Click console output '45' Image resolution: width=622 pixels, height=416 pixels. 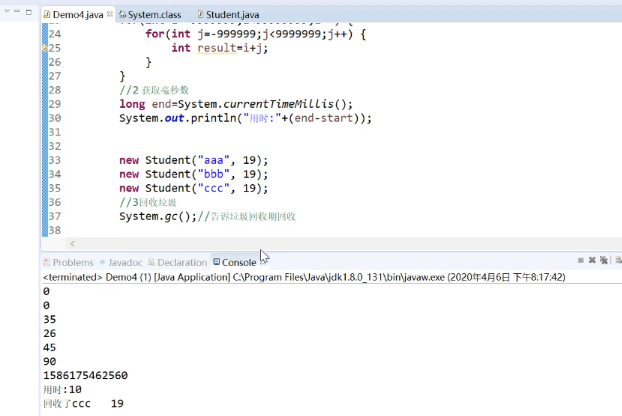[50, 347]
